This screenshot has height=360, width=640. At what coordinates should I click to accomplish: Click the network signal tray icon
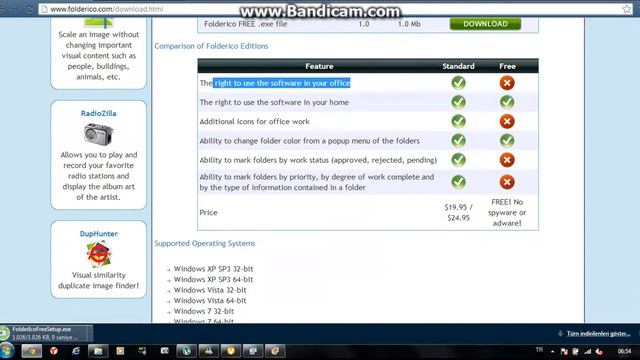(x=587, y=351)
